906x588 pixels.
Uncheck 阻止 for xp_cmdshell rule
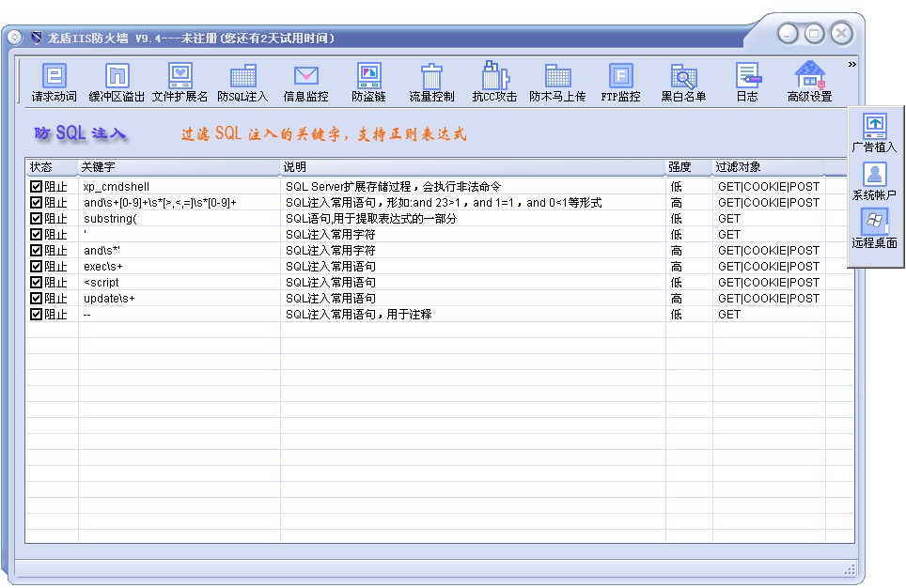pyautogui.click(x=34, y=186)
